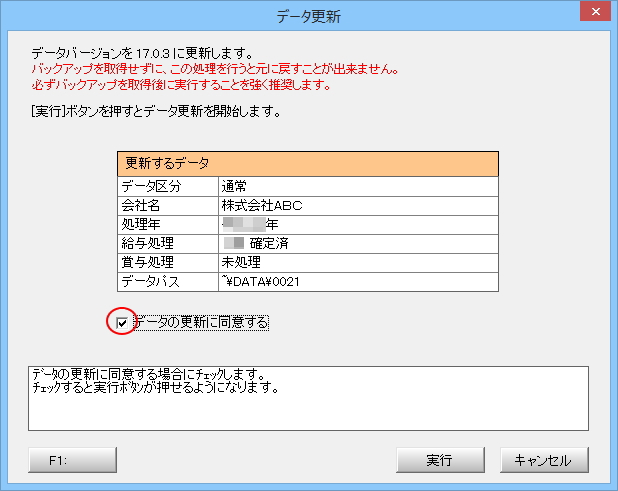618x491 pixels.
Task: Click the 会社名 row label
Action: (167, 206)
